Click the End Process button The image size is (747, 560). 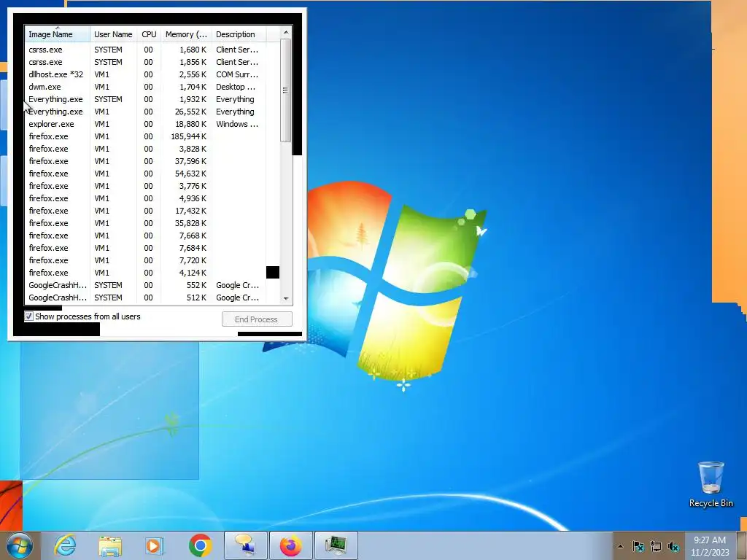(257, 319)
